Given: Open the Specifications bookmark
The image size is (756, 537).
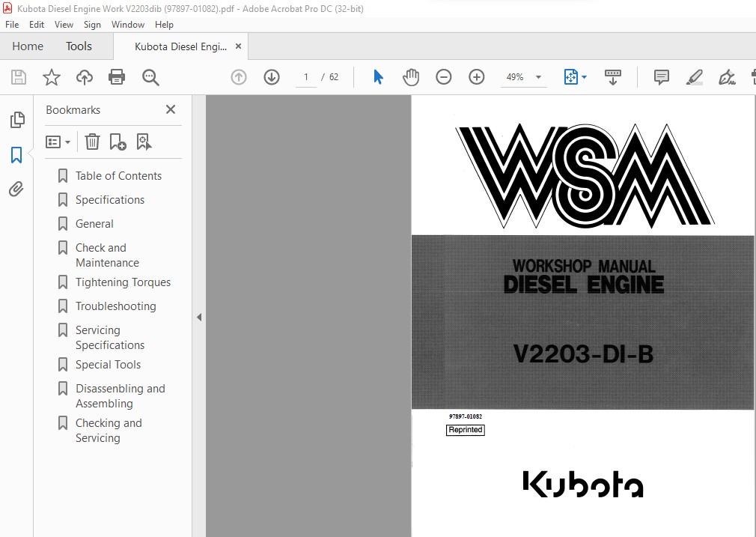Looking at the screenshot, I should 110,200.
